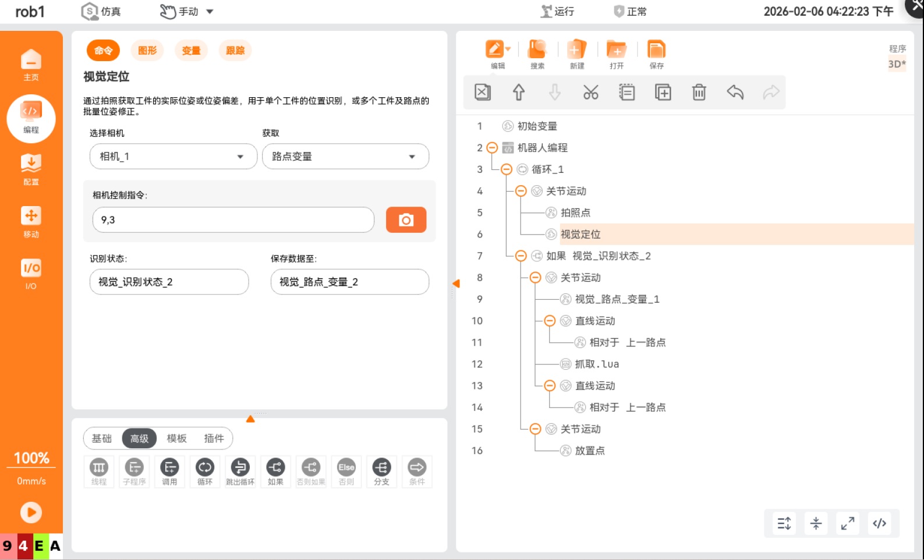Image resolution: width=924 pixels, height=560 pixels.
Task: Click the scissors cut icon in toolbar
Action: [590, 93]
